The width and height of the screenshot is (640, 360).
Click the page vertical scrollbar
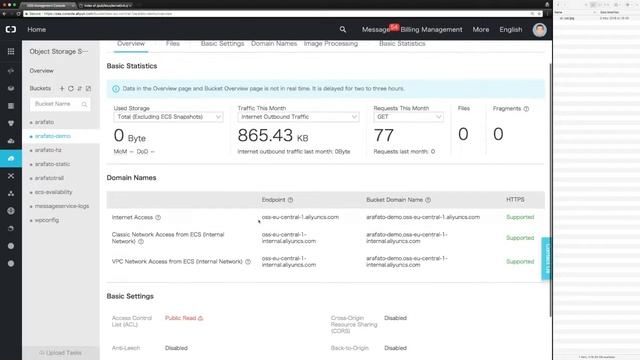(550, 190)
